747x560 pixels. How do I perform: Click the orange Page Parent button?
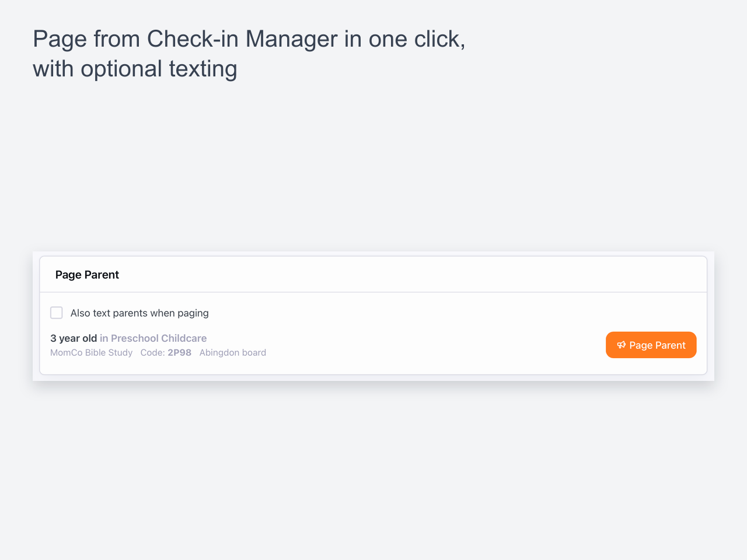(651, 345)
